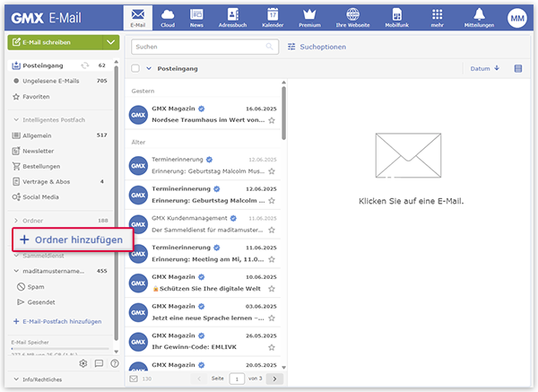The image size is (538, 392).
Task: Star the Sammeldienst für maditamuster email
Action: coord(272,230)
